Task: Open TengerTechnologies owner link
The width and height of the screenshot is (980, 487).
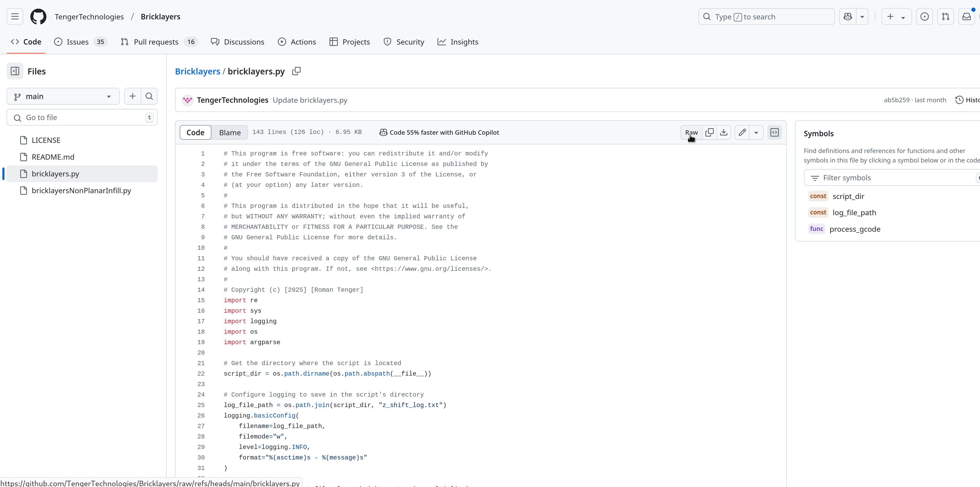Action: pyautogui.click(x=89, y=17)
